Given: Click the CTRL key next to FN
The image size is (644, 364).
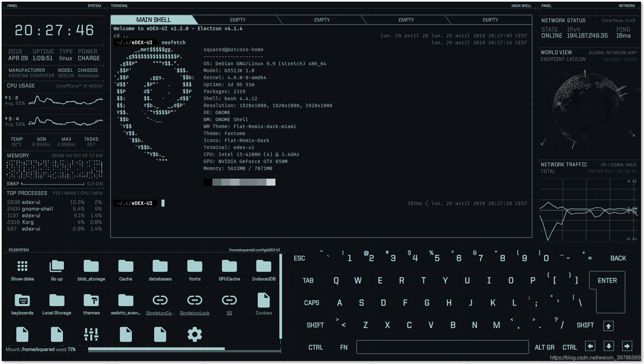Looking at the screenshot, I should 316,347.
